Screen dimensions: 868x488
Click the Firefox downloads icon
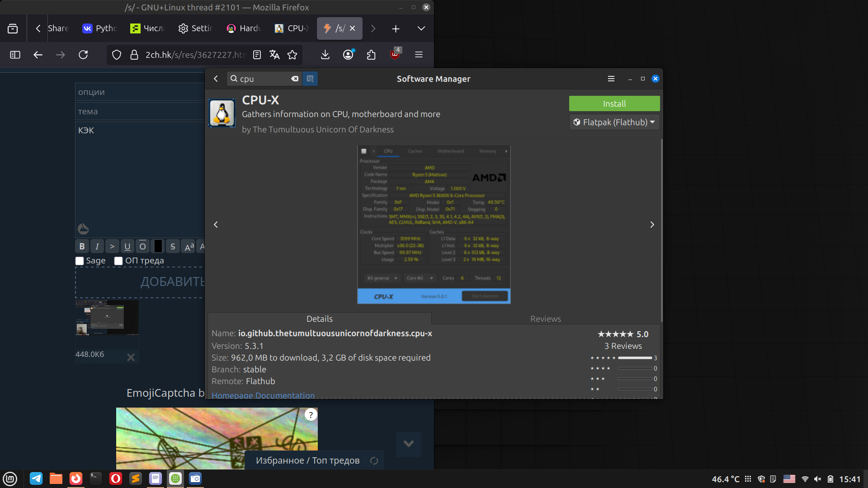[x=325, y=55]
